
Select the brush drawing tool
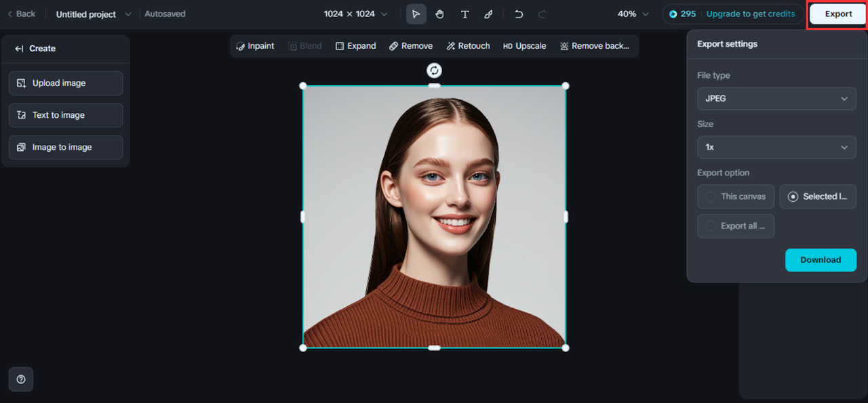(488, 14)
